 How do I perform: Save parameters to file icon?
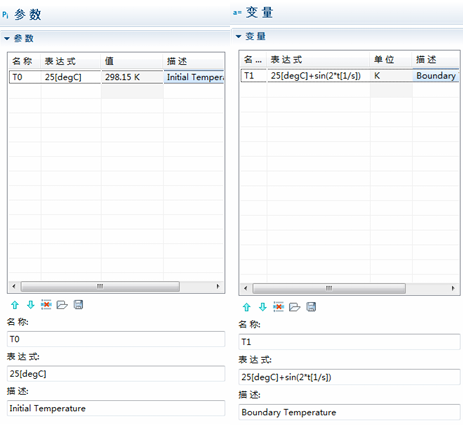[78, 305]
